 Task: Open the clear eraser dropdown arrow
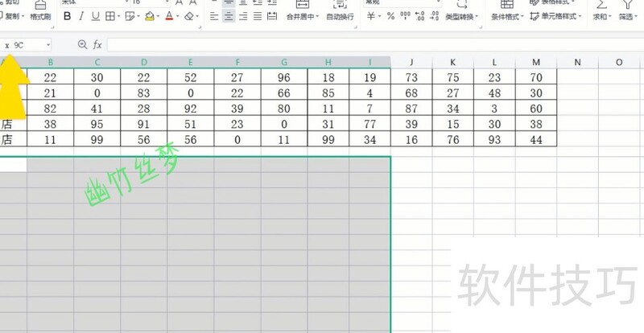(x=197, y=17)
